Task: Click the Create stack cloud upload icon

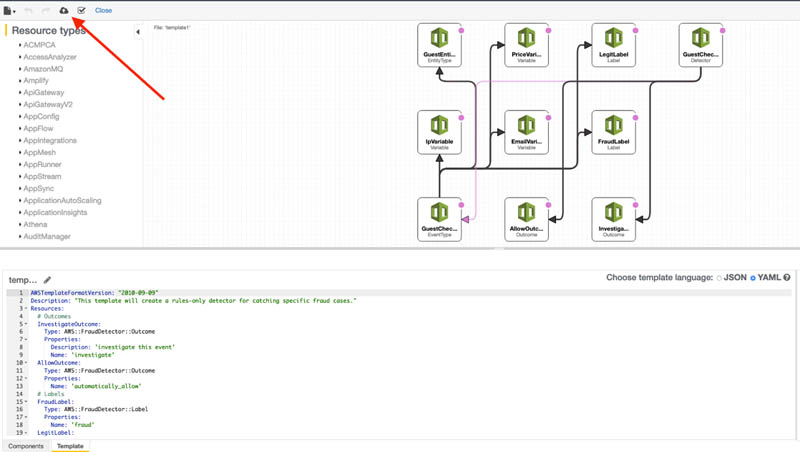Action: tap(64, 10)
